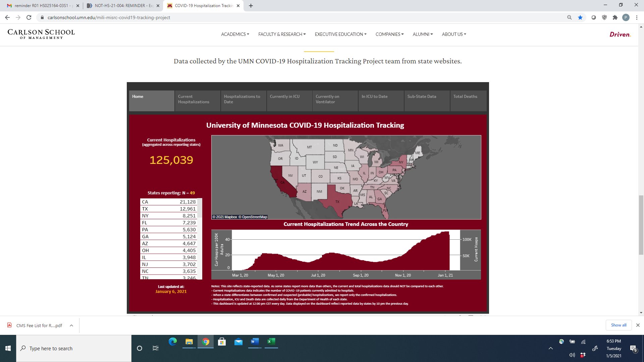Click Show all downloads
The image size is (644, 362).
pyautogui.click(x=619, y=325)
